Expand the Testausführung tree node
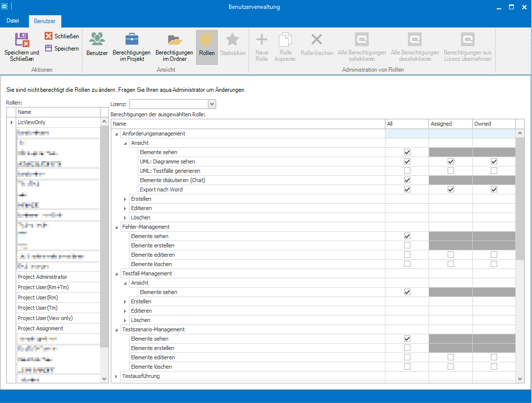 (117, 376)
